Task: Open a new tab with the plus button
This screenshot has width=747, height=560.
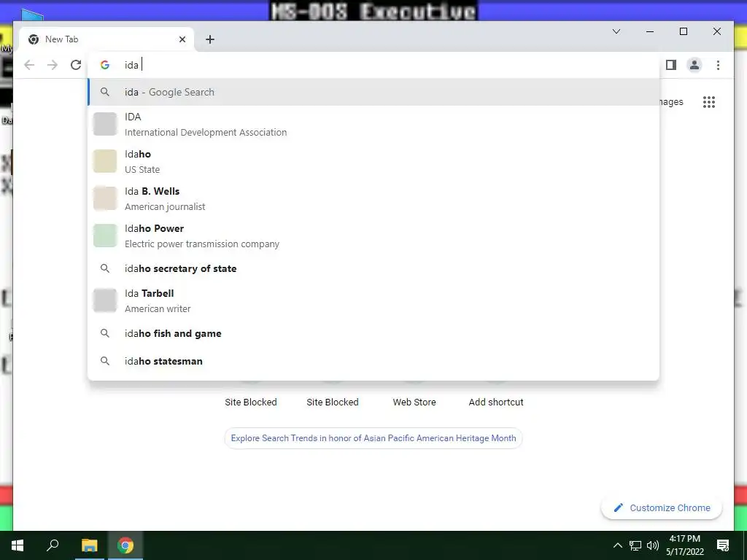Action: (x=210, y=39)
